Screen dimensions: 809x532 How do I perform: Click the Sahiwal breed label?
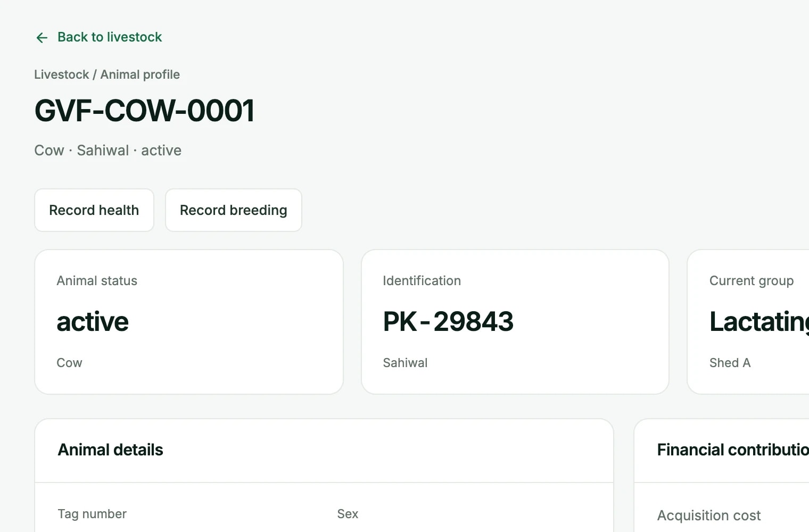click(405, 363)
